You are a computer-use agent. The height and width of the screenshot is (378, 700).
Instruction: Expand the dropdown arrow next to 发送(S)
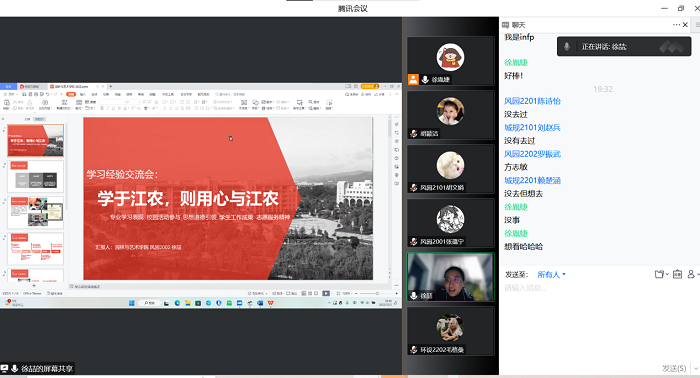coord(695,369)
